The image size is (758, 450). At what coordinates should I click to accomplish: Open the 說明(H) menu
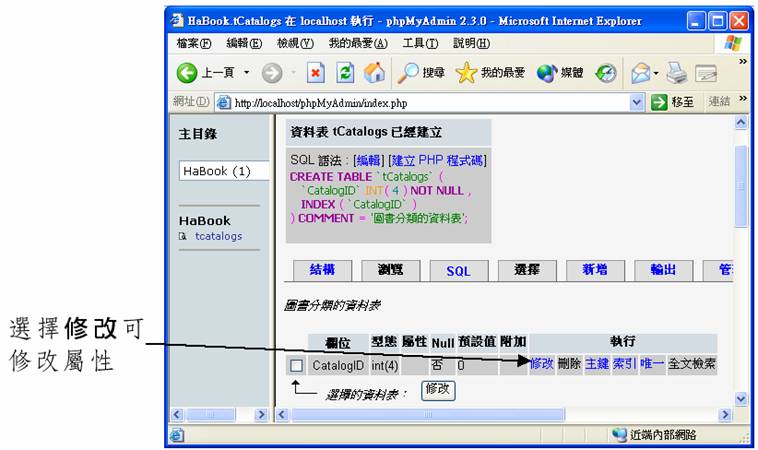coord(471,44)
